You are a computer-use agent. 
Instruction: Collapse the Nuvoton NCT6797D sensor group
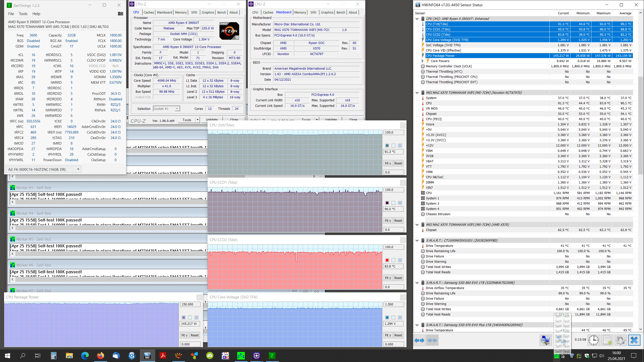417,93
